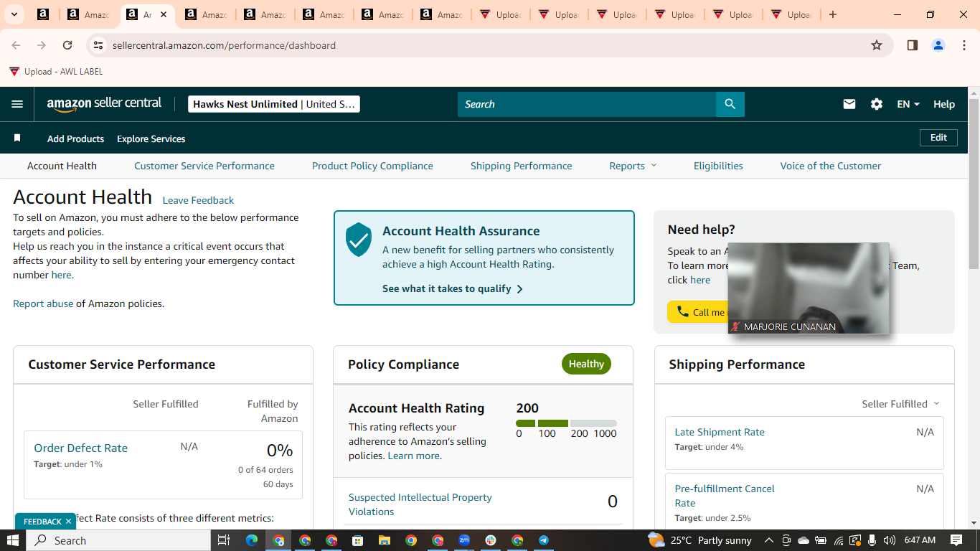
Task: Switch to the Shipping Performance tab
Action: click(x=522, y=166)
